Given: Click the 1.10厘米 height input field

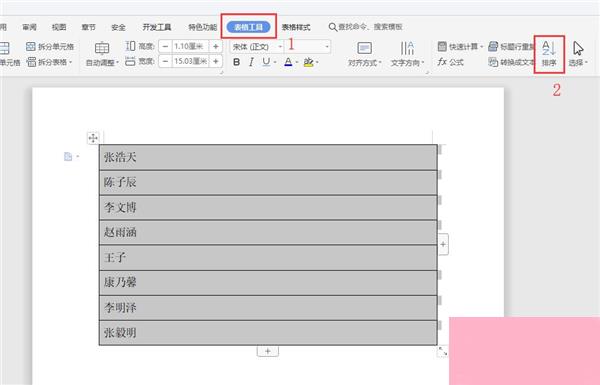Looking at the screenshot, I should (x=190, y=47).
